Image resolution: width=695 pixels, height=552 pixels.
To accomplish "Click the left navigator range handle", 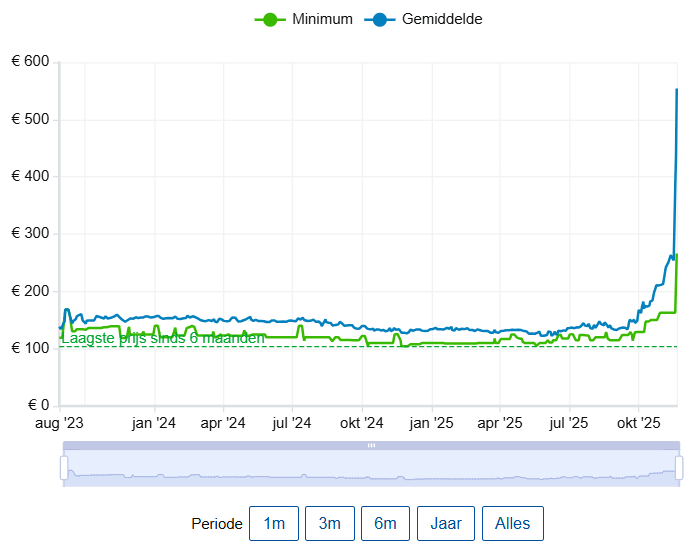I will coord(64,467).
